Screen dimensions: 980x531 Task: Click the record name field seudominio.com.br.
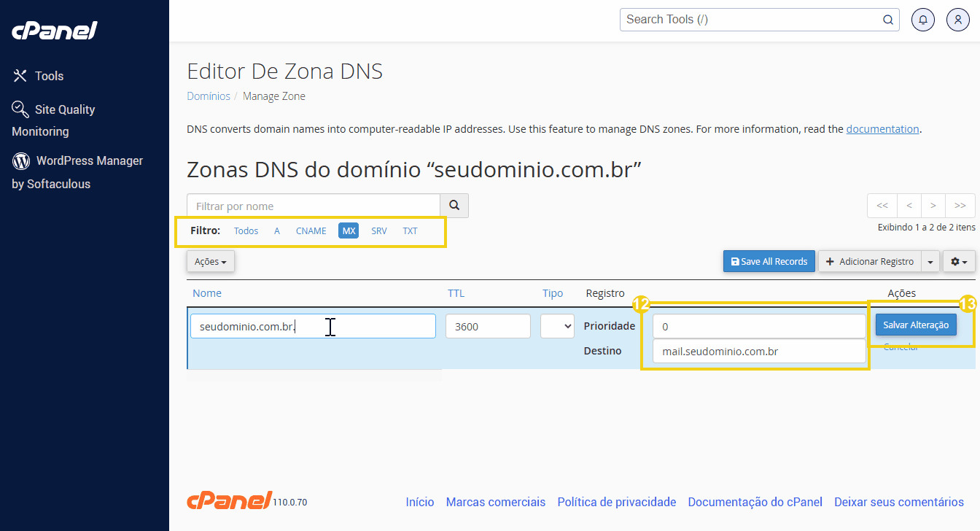pyautogui.click(x=313, y=326)
